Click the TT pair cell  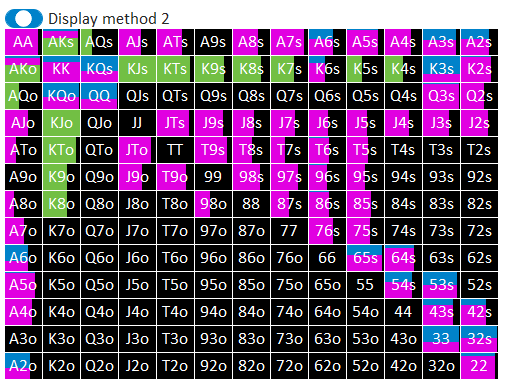175,150
